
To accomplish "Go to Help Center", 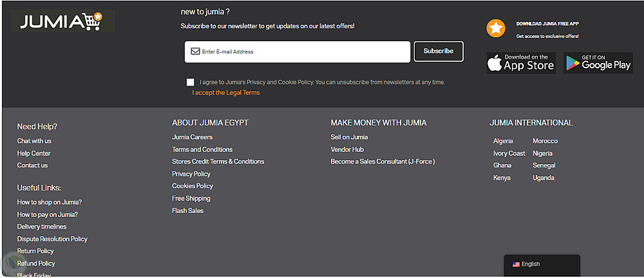I will pyautogui.click(x=33, y=153).
